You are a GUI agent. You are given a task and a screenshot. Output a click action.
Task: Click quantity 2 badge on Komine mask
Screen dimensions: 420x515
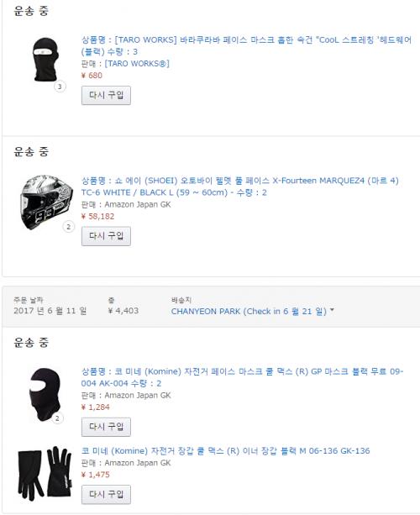coord(57,418)
